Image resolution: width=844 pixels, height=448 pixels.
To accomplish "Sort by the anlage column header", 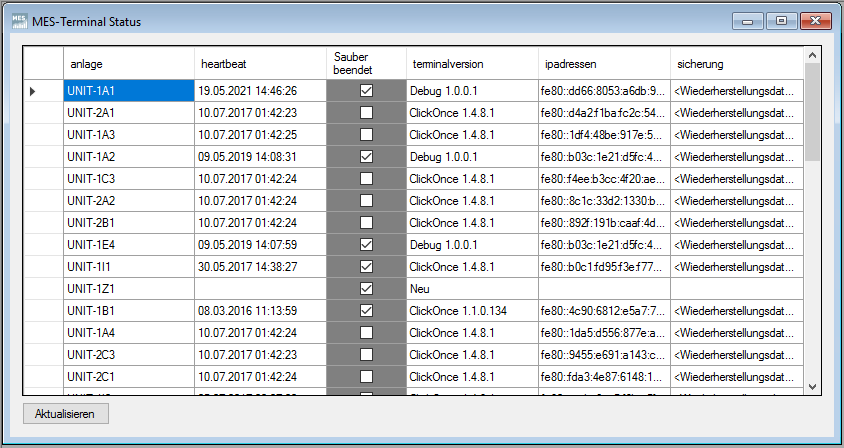I will pos(128,63).
